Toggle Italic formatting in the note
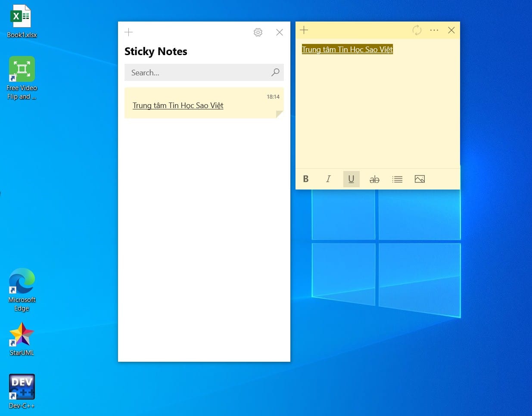This screenshot has height=416, width=532. (x=328, y=179)
